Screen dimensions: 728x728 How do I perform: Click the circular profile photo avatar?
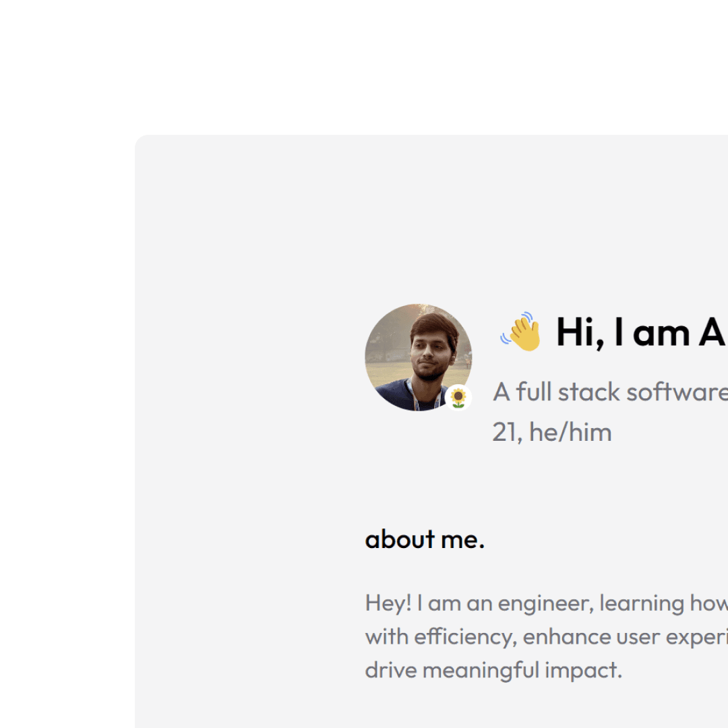[419, 357]
